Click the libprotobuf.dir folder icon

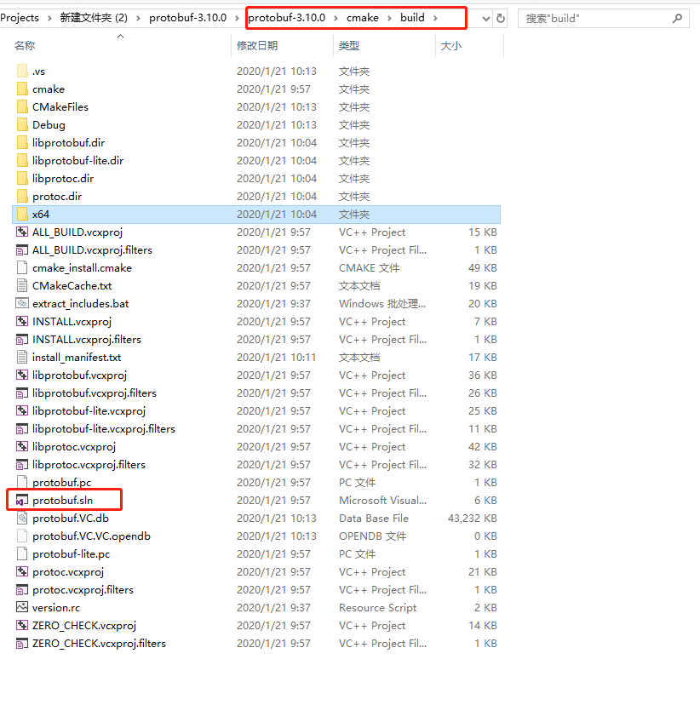click(22, 142)
